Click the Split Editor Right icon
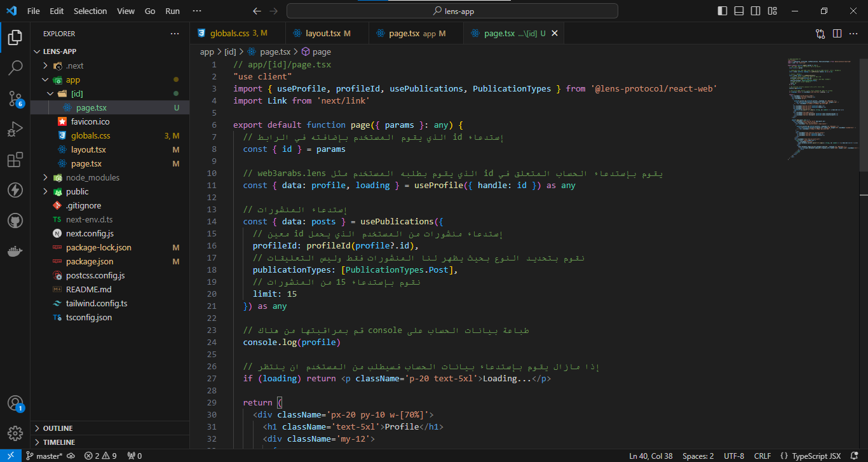Viewport: 868px width, 462px height. tap(837, 34)
